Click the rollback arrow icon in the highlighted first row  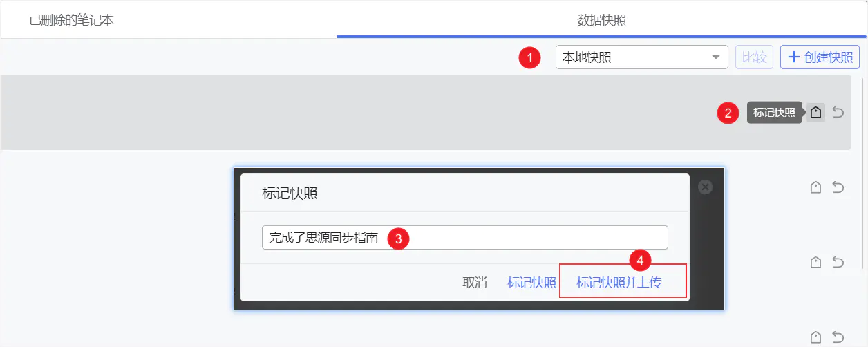coord(838,112)
